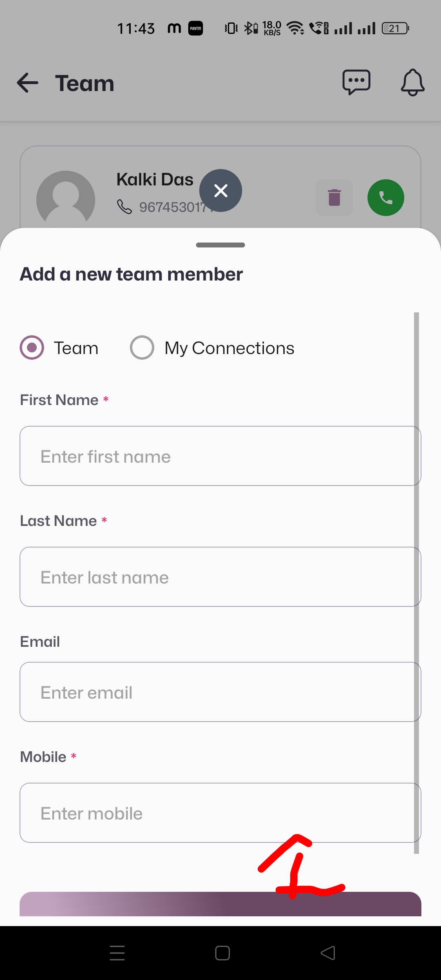Focus the Last Name input field
This screenshot has height=980, width=441.
click(220, 577)
